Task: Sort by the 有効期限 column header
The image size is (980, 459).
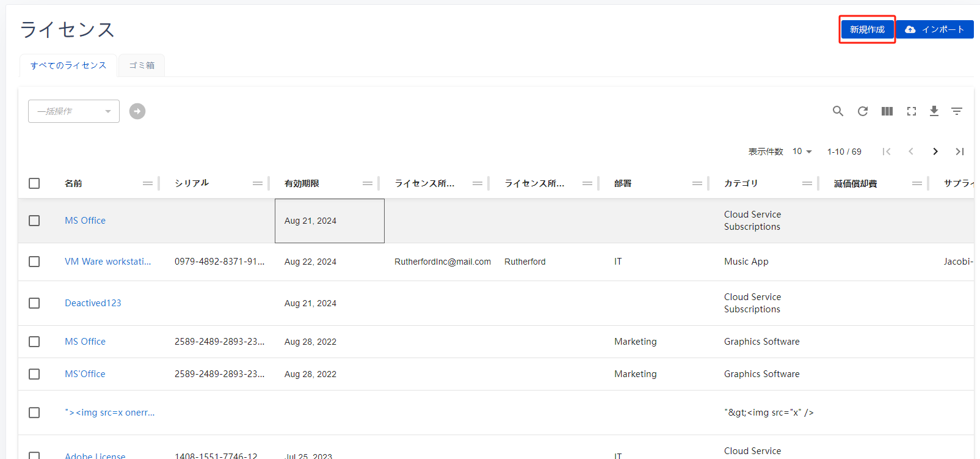Action: [302, 183]
